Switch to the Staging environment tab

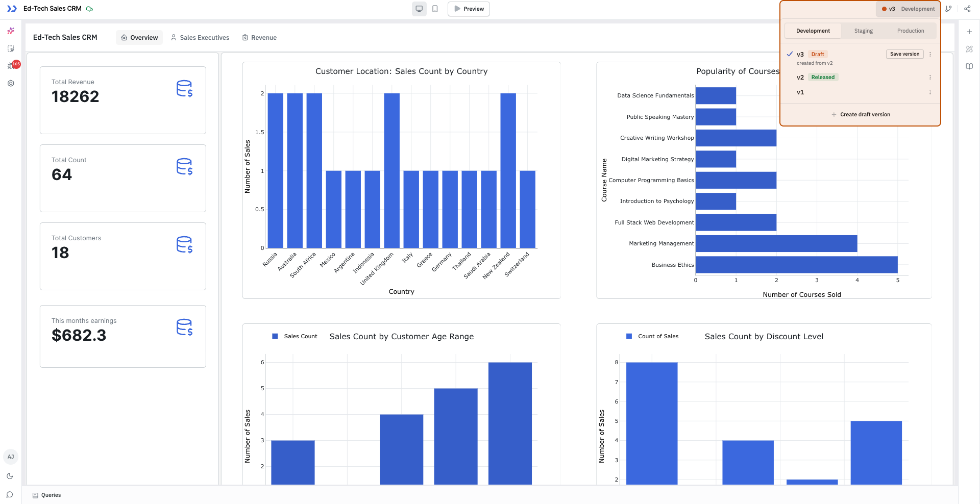pos(863,31)
